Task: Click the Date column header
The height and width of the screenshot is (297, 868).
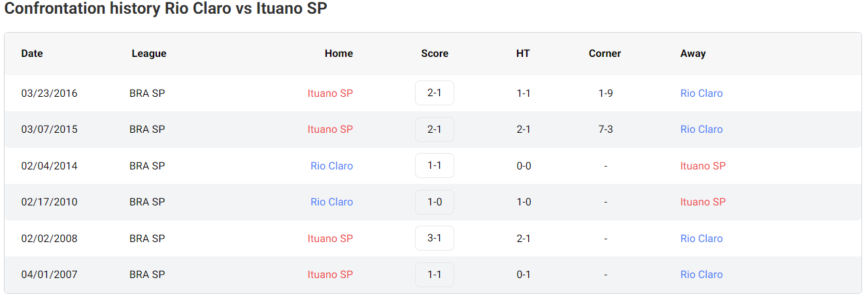Action: pos(32,54)
